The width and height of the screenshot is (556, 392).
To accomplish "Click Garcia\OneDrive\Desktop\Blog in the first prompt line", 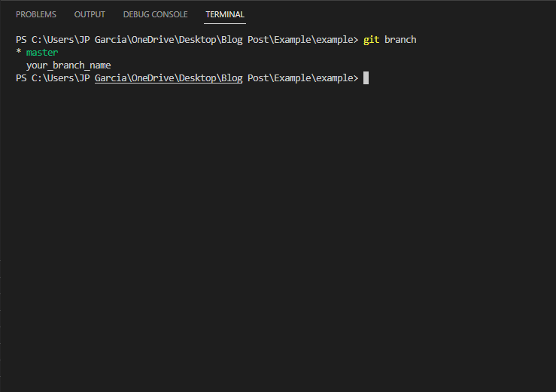I will pos(169,40).
